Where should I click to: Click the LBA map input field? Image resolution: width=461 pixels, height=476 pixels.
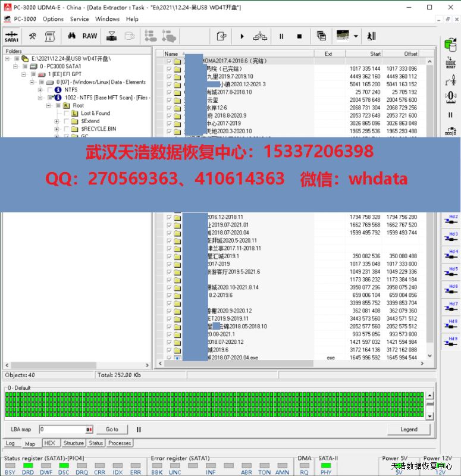[65, 429]
